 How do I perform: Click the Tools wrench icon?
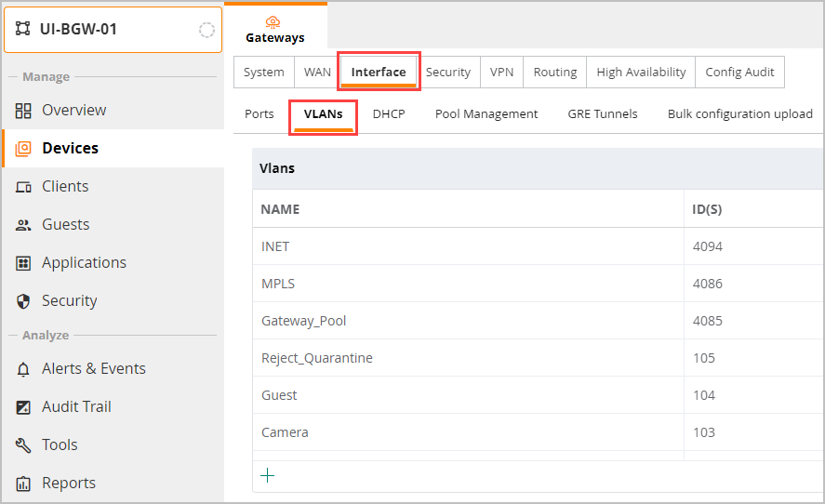(x=23, y=445)
